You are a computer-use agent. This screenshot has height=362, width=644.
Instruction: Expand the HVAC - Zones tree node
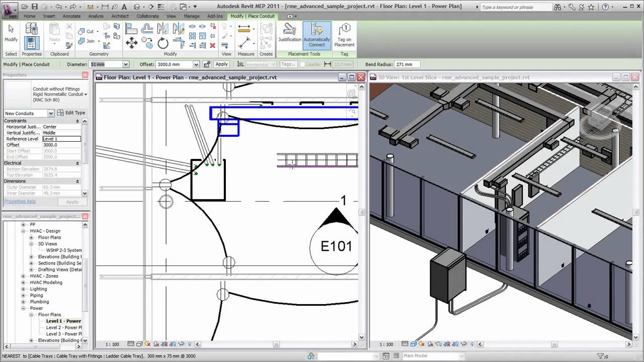(23, 276)
